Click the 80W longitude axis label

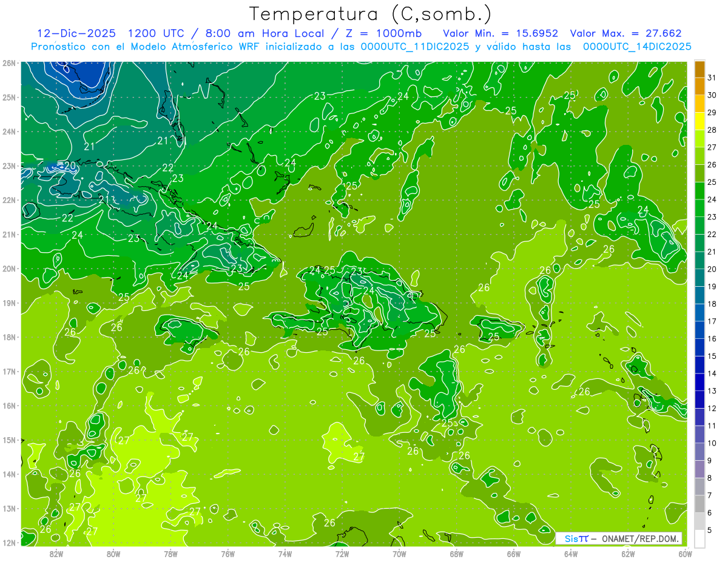click(x=113, y=554)
